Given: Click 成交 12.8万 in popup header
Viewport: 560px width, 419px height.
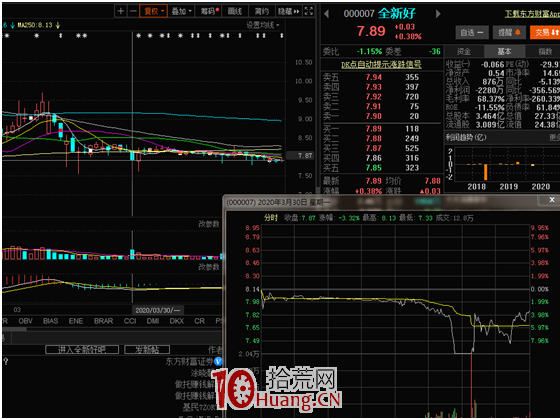Looking at the screenshot, I should (454, 218).
